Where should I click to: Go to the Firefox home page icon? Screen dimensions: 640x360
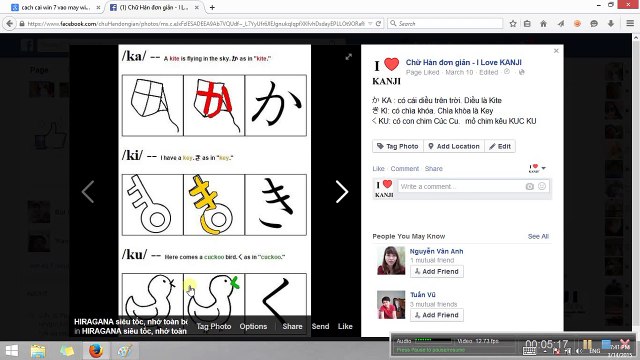pos(543,24)
